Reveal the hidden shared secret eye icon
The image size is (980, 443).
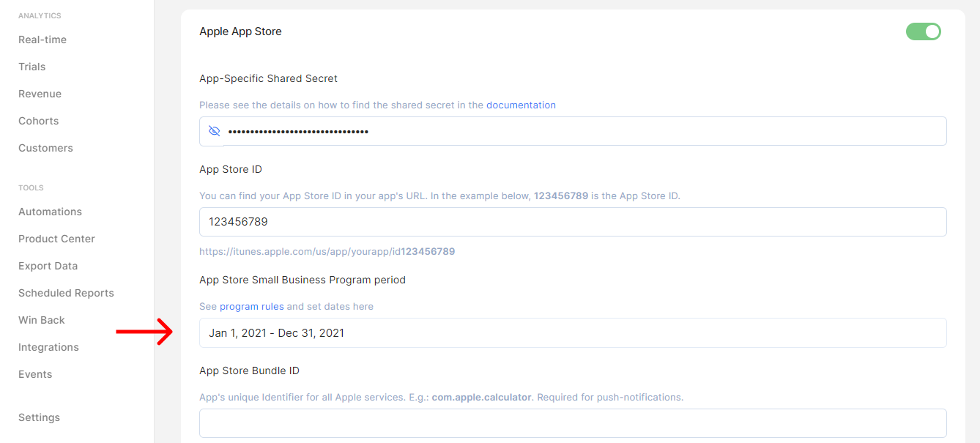[214, 131]
